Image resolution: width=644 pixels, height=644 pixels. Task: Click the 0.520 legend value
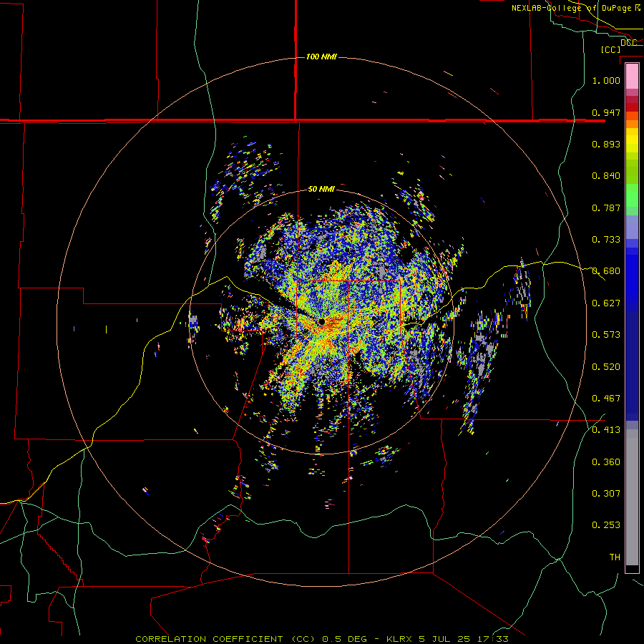pyautogui.click(x=606, y=367)
